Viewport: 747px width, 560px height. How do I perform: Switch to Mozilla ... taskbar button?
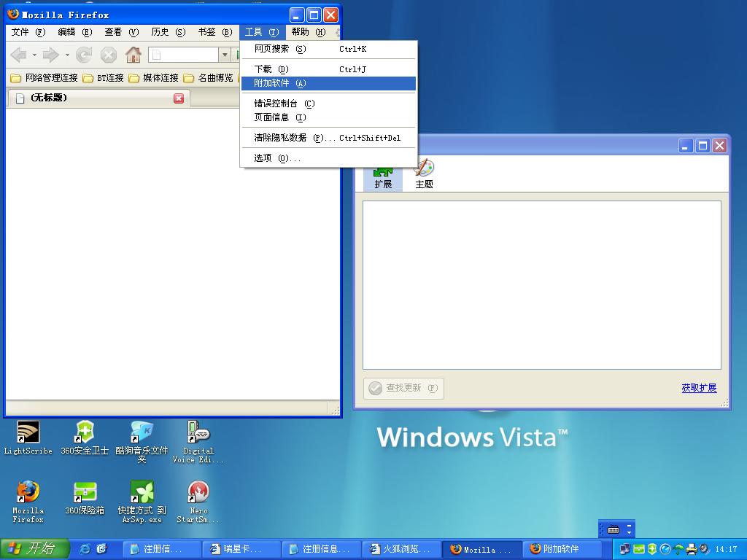coord(481,549)
